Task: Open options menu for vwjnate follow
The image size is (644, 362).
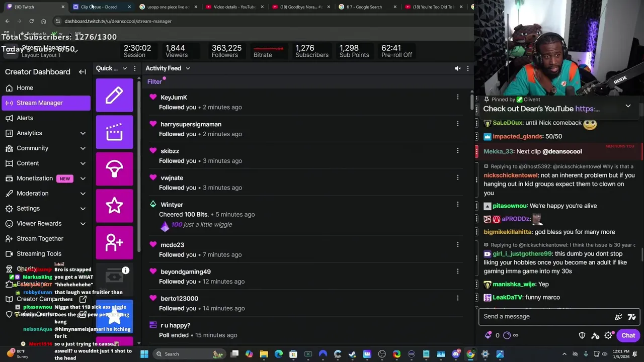Action: 457,177
